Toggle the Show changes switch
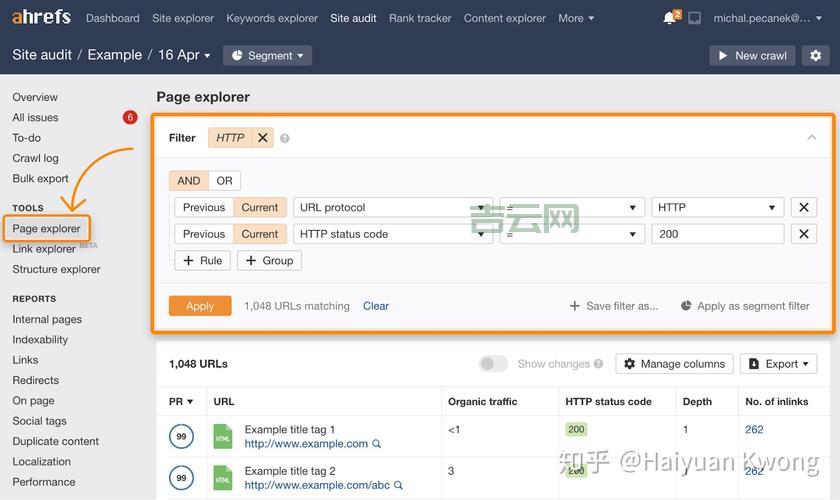 [493, 364]
